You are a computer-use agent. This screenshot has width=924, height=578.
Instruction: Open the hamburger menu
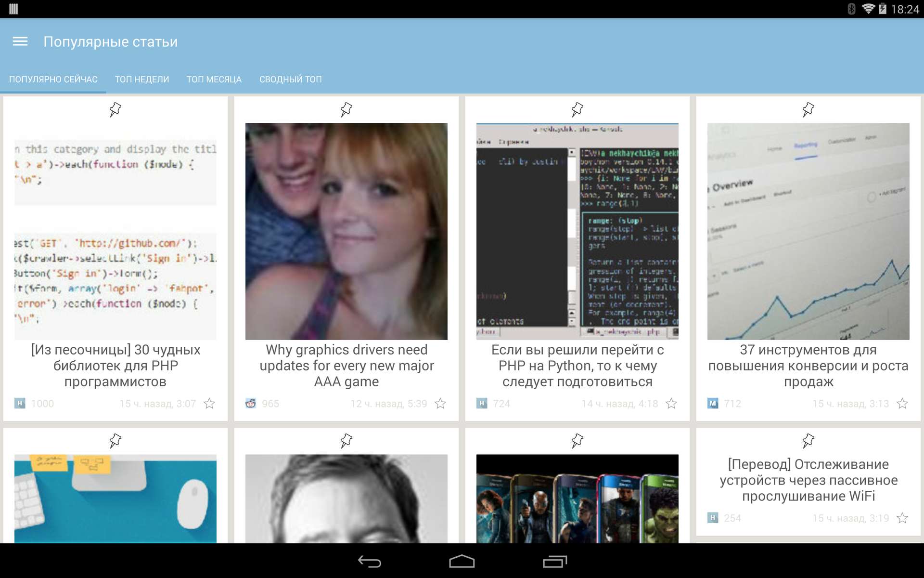[21, 41]
